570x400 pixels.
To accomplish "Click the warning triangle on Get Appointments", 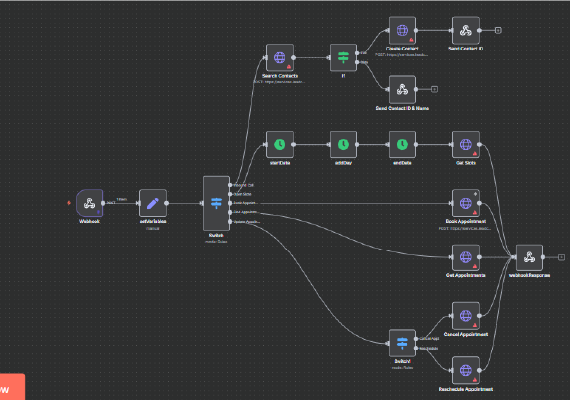I will [475, 267].
